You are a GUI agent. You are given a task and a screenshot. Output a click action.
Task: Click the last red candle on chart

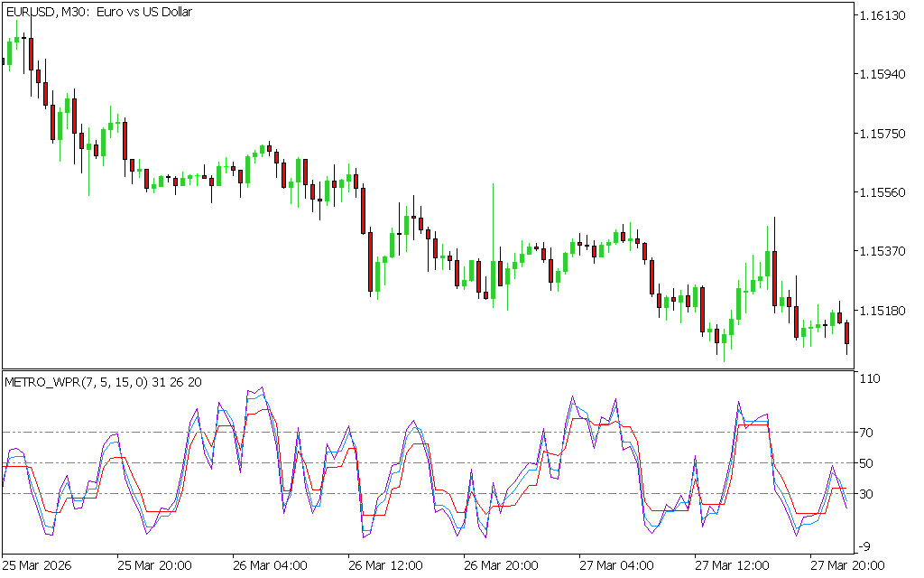click(x=846, y=333)
